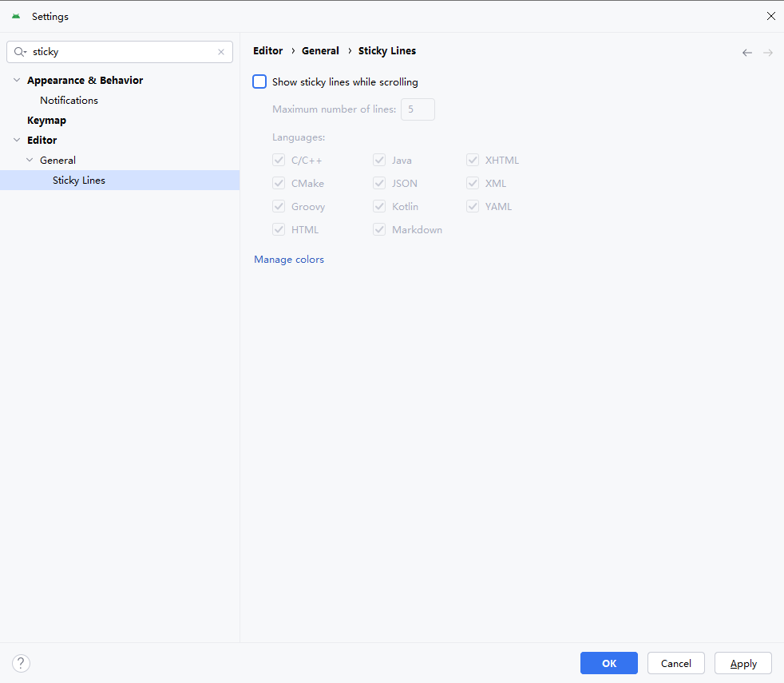Enable 'Show sticky lines while scrolling' checkbox
784x683 pixels.
click(259, 81)
